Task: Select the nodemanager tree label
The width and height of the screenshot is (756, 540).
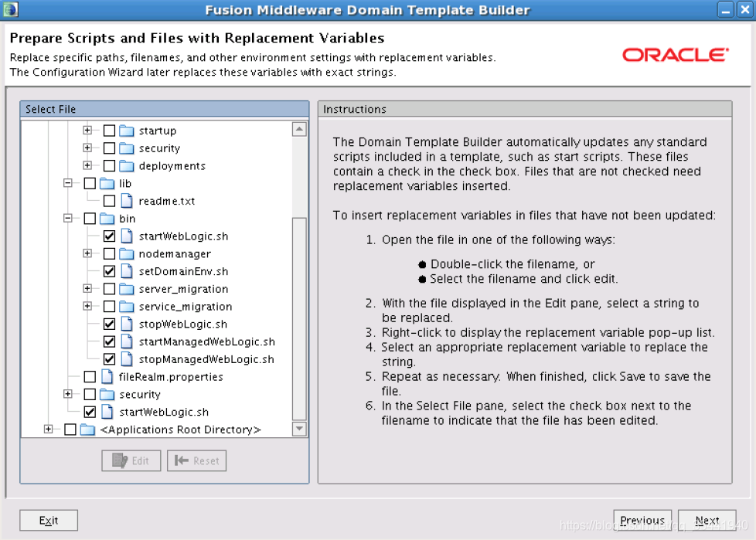Action: pyautogui.click(x=175, y=254)
